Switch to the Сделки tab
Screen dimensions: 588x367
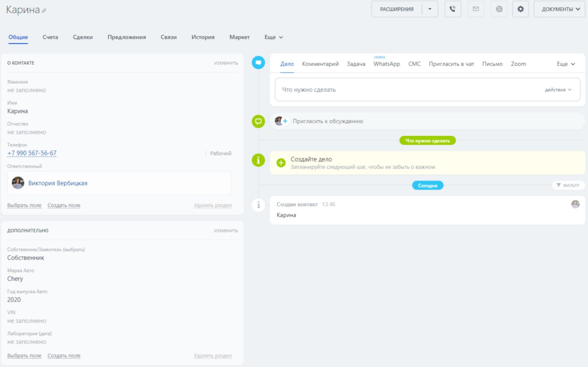(83, 37)
